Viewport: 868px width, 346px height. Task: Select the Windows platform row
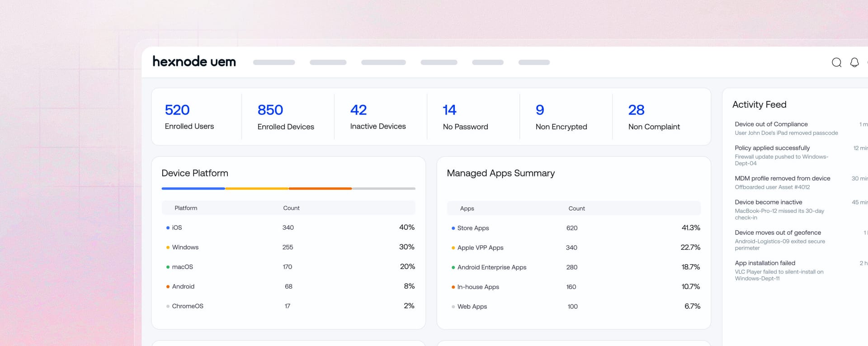pos(288,247)
